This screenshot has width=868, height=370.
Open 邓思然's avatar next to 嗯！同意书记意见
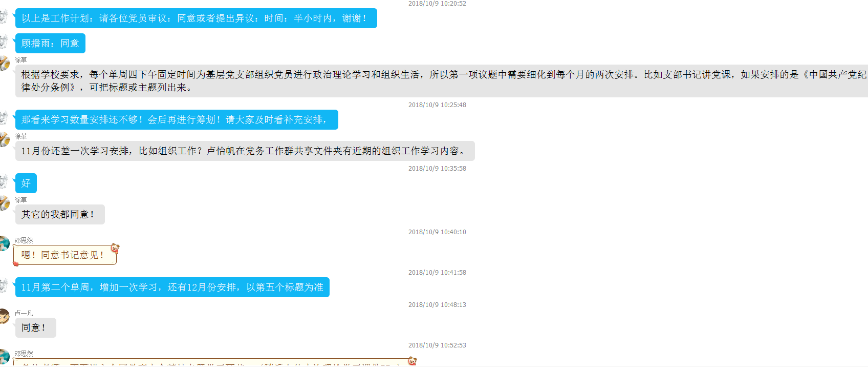tap(4, 243)
